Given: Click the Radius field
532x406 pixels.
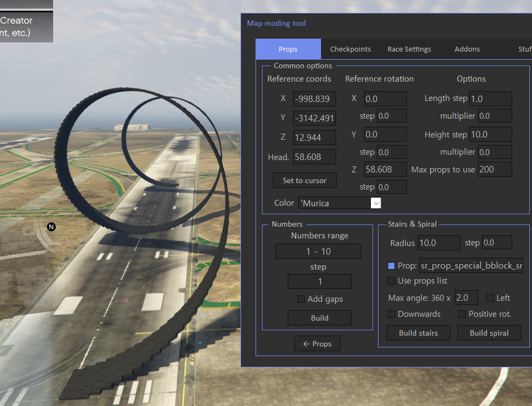Looking at the screenshot, I should click(x=439, y=243).
